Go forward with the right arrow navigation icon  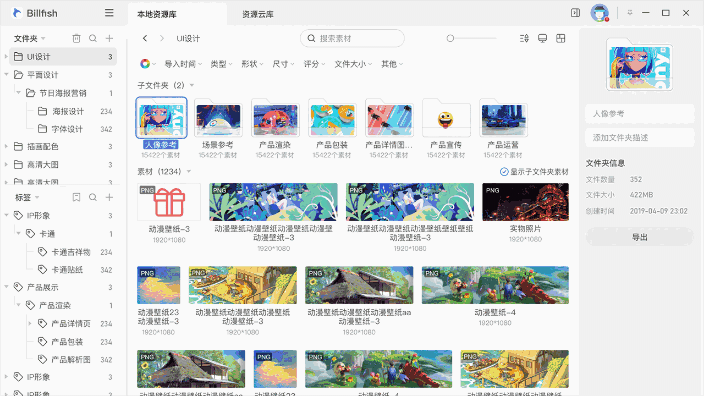coord(162,39)
